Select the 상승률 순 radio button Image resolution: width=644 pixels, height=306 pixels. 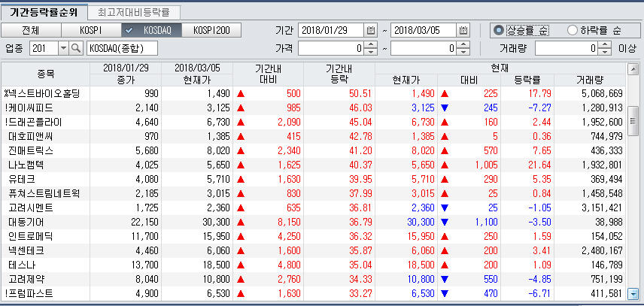pyautogui.click(x=499, y=30)
